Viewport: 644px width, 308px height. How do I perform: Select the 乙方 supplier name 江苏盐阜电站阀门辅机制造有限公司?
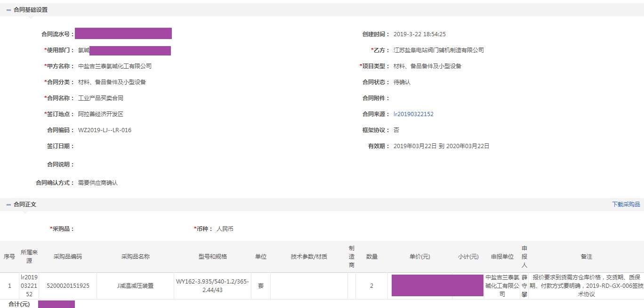(x=438, y=50)
